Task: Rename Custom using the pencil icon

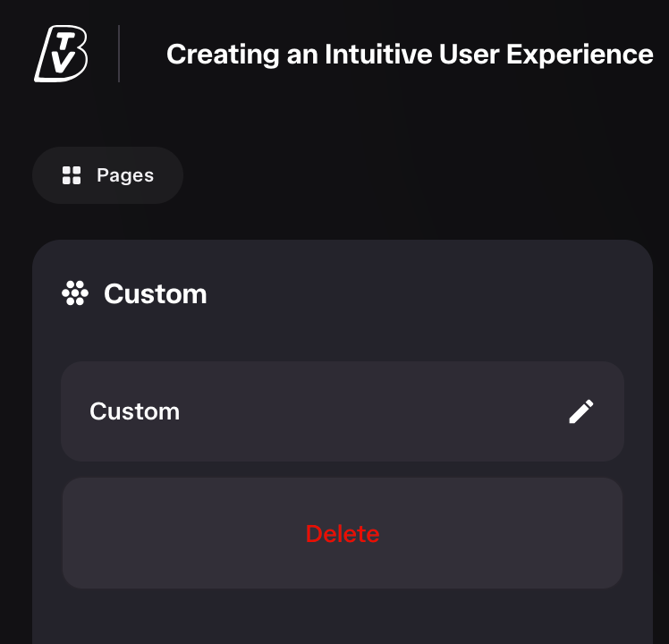Action: pyautogui.click(x=581, y=411)
